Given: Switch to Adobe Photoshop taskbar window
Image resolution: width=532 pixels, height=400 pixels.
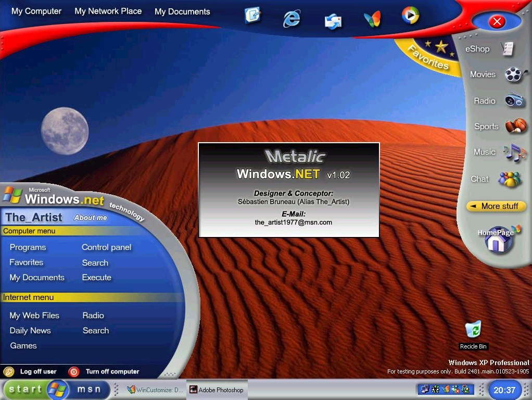Looking at the screenshot, I should pos(217,390).
